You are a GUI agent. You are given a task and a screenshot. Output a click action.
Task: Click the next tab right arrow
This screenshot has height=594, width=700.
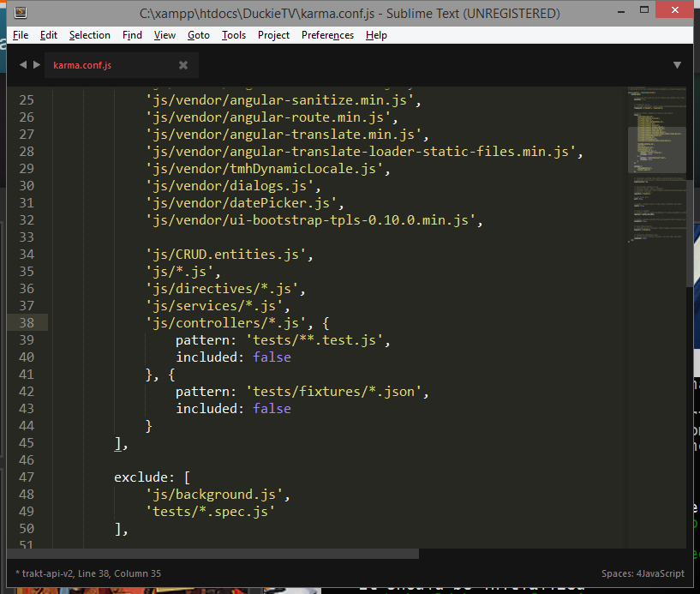pyautogui.click(x=37, y=65)
